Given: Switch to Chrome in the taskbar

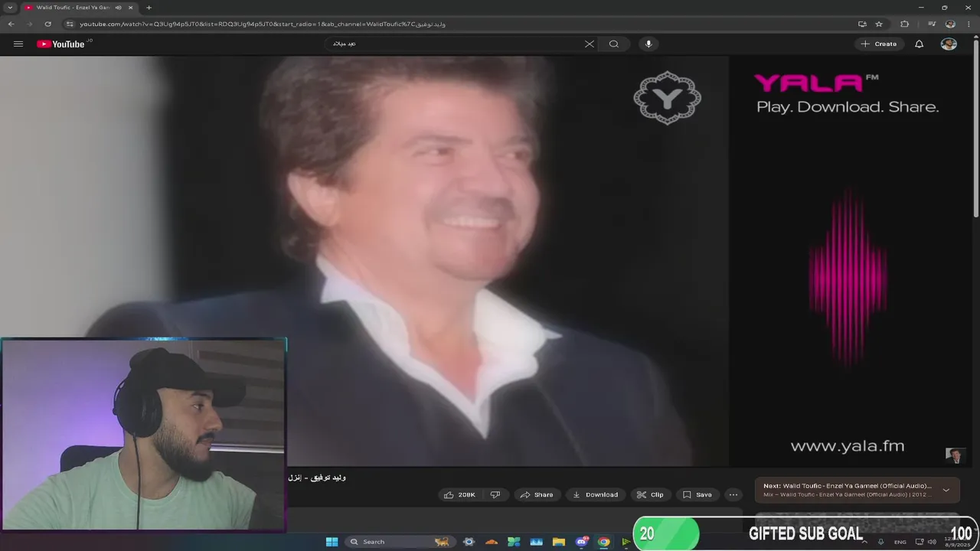Looking at the screenshot, I should click(604, 542).
